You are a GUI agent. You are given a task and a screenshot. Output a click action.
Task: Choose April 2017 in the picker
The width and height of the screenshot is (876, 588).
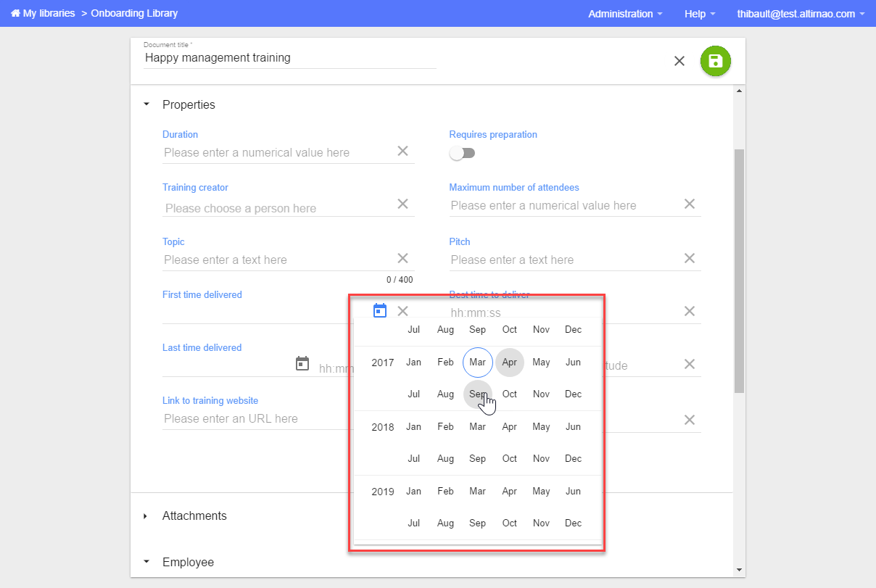click(x=510, y=363)
